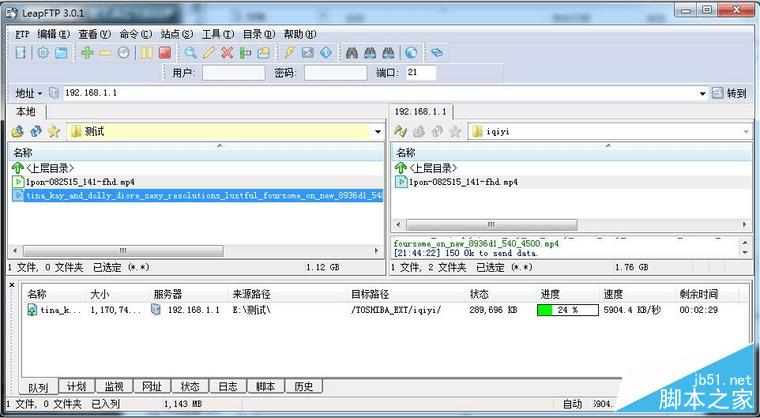Click the 192.168.1.1 address input field
Viewport: 760px width, 418px height.
click(380, 93)
